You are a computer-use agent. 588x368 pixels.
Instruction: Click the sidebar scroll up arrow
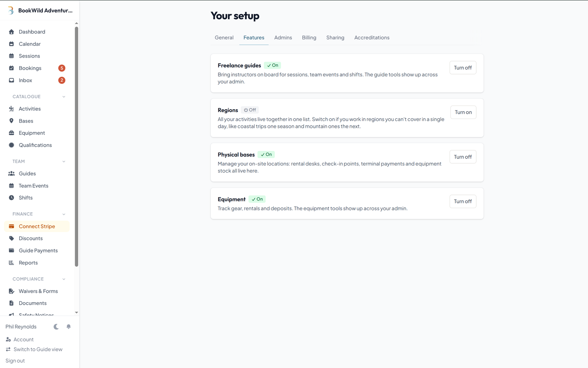coord(76,23)
